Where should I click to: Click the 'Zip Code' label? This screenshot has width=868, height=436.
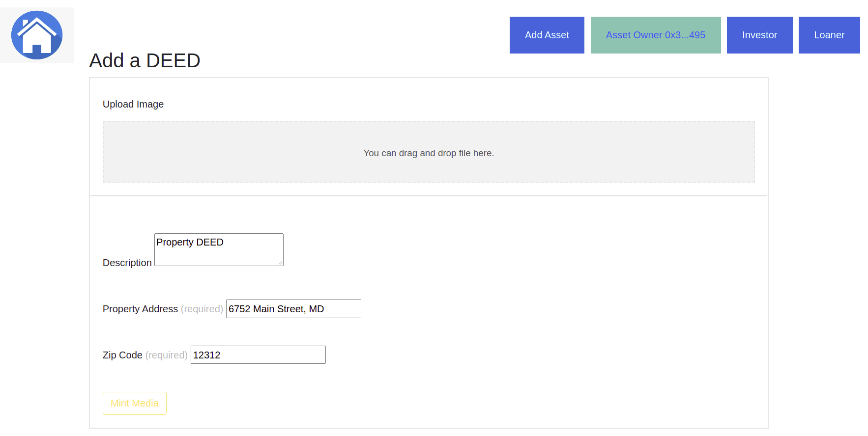[x=122, y=355]
